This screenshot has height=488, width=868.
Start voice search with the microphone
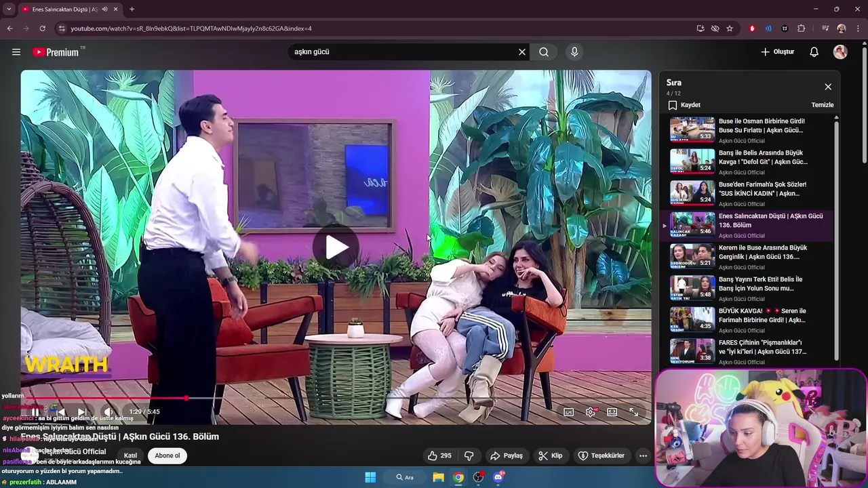tap(574, 52)
